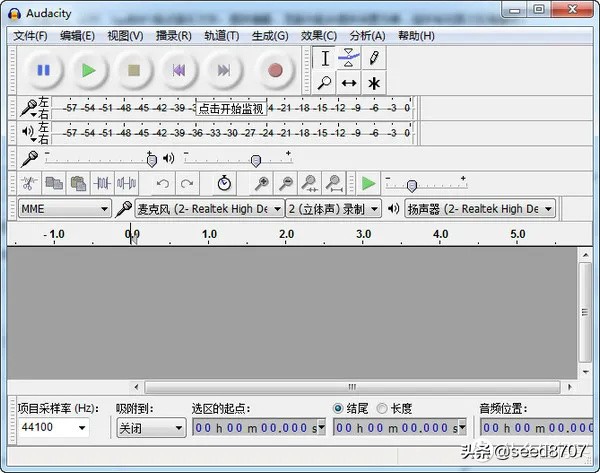Select the 结尾 radio button

339,408
